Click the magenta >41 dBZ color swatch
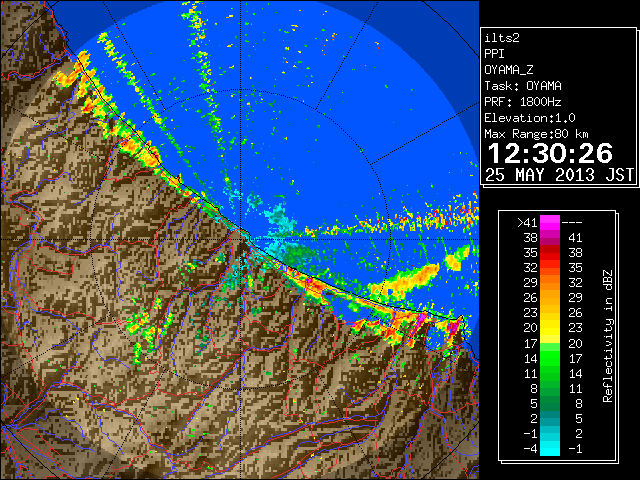The image size is (640, 480). [550, 222]
